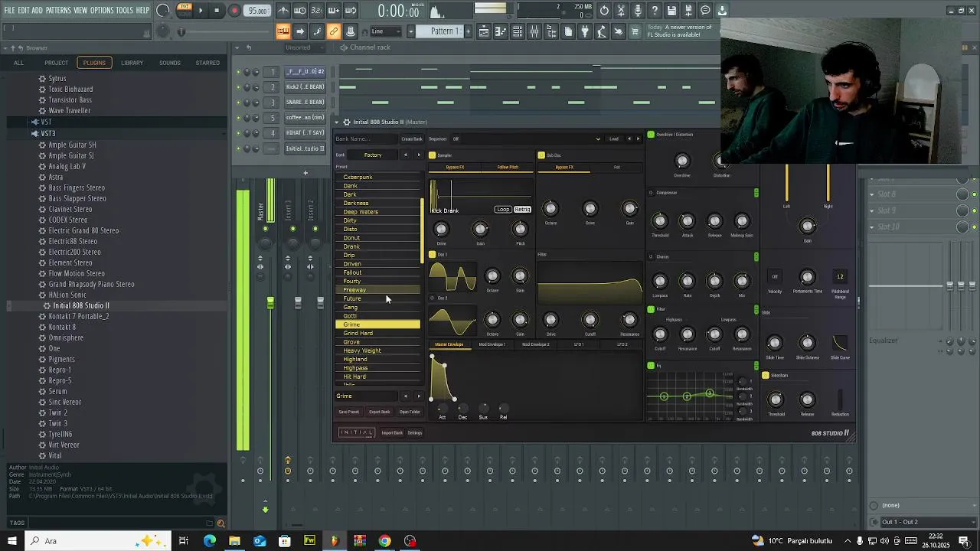980x551 pixels.
Task: Switch to the LFO 1 tab
Action: [579, 344]
